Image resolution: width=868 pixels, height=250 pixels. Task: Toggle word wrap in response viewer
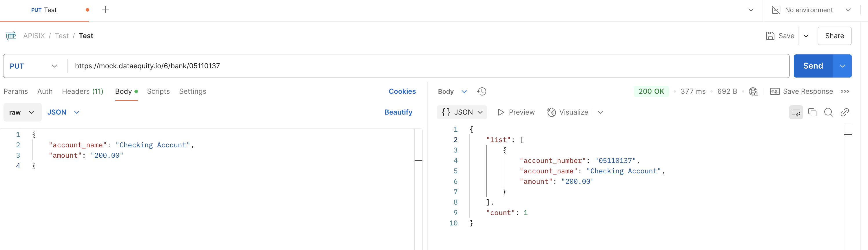(x=796, y=112)
